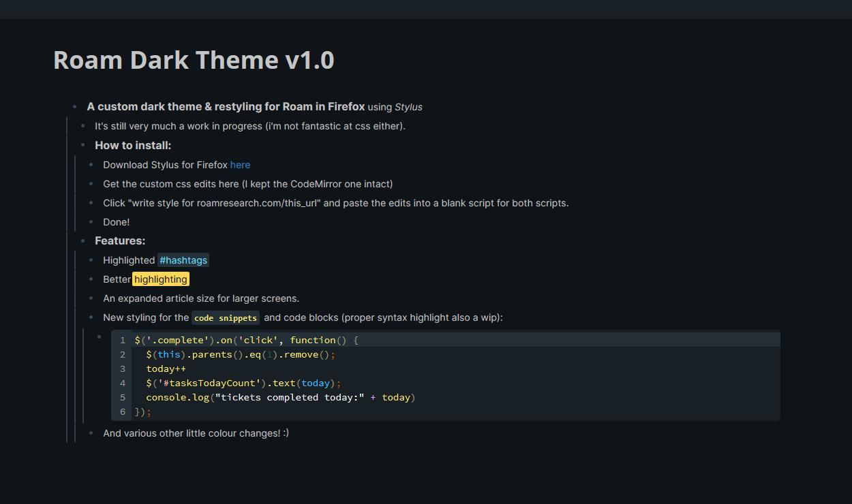Image resolution: width=852 pixels, height=504 pixels.
Task: Click line number 1 in code gutter
Action: (x=123, y=340)
